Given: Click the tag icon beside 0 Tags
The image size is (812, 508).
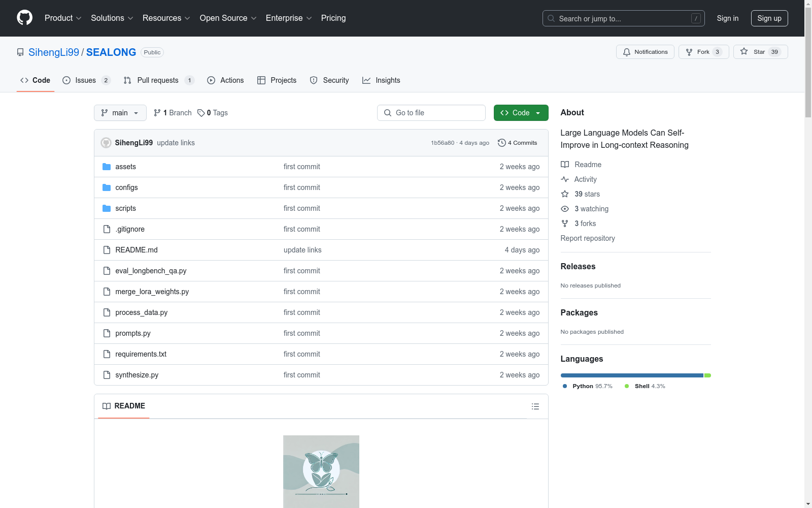Looking at the screenshot, I should tap(201, 113).
